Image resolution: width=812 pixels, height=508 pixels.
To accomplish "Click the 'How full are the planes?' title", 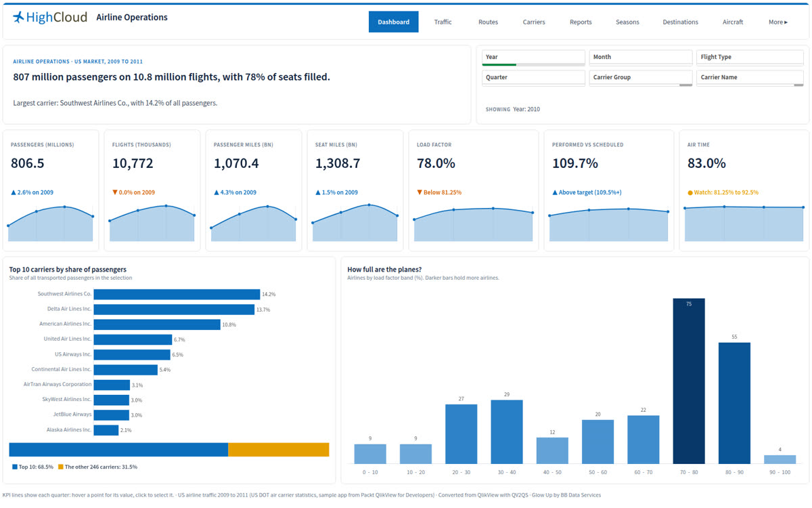I will pos(384,270).
